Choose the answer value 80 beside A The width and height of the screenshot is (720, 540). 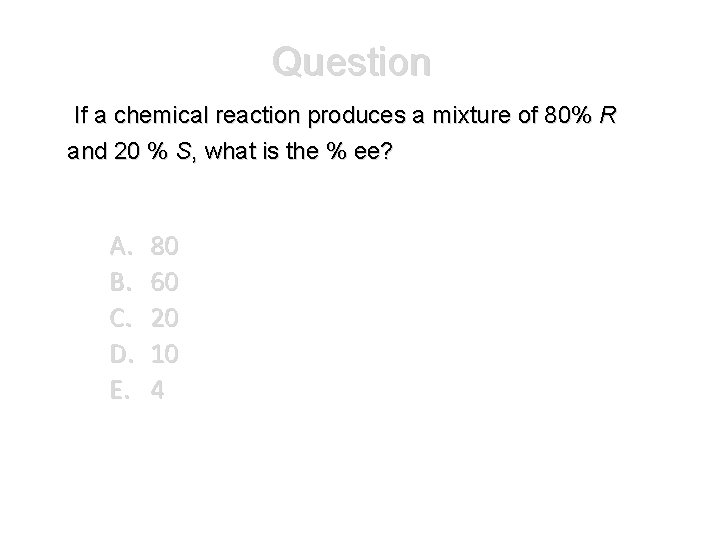pyautogui.click(x=164, y=246)
